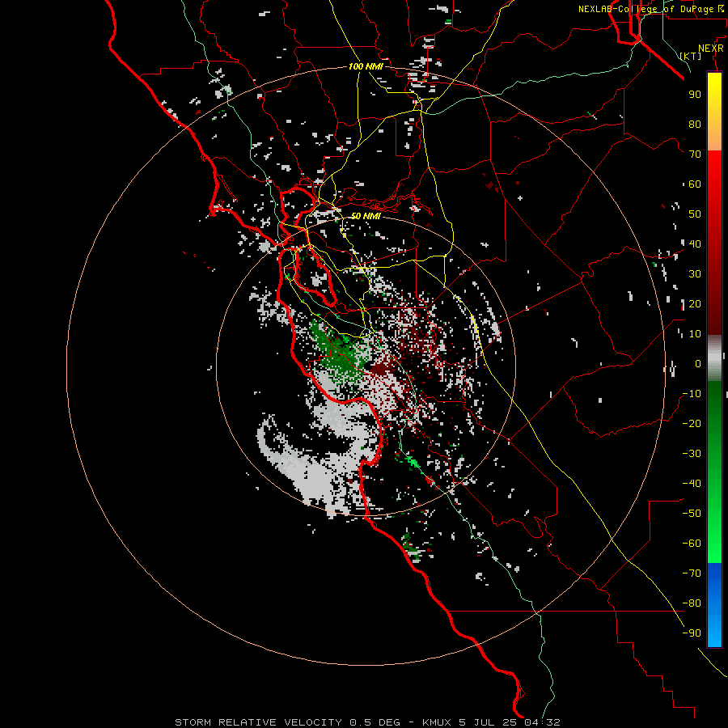Click the -50 scale label
The width and height of the screenshot is (728, 728).
(x=692, y=514)
